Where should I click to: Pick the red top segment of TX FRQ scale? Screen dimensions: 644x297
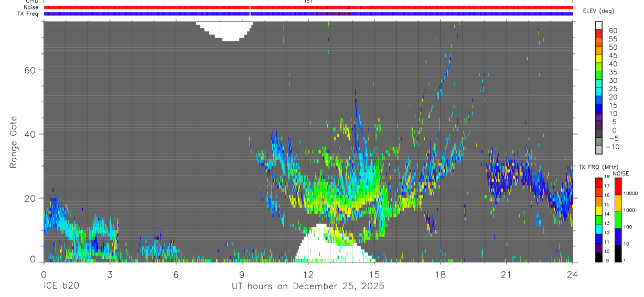599,182
